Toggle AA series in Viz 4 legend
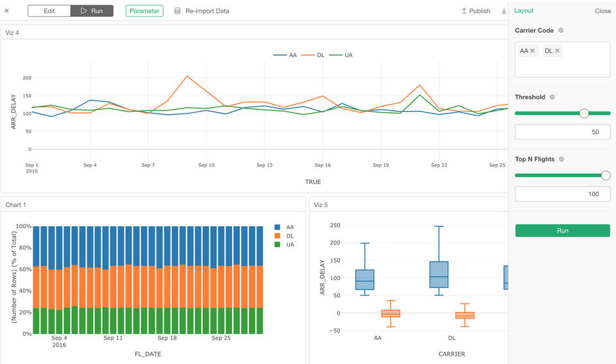This screenshot has height=364, width=616. pos(285,55)
